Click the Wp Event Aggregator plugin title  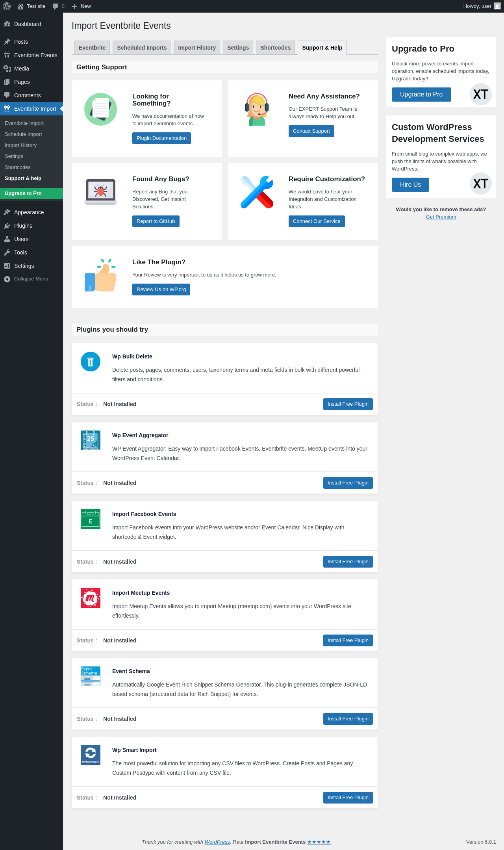coord(140,435)
